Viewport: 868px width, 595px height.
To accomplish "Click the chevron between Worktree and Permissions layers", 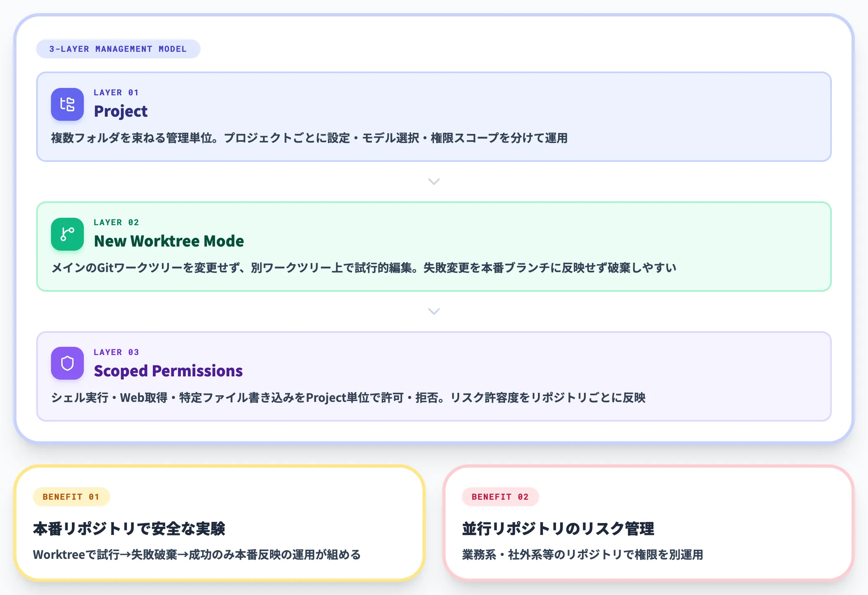I will tap(434, 311).
